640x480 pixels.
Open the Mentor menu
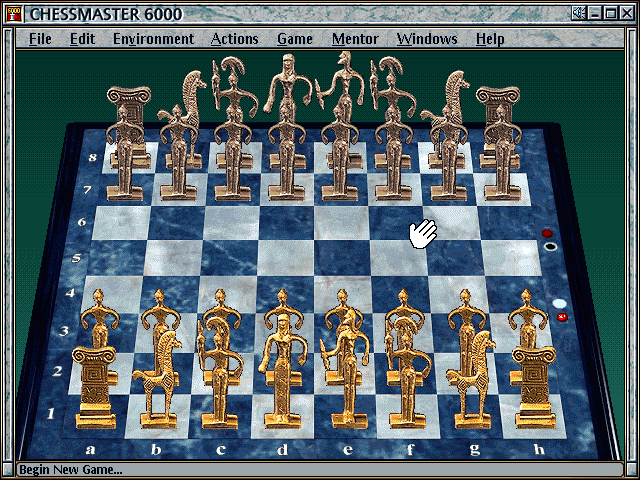(355, 39)
